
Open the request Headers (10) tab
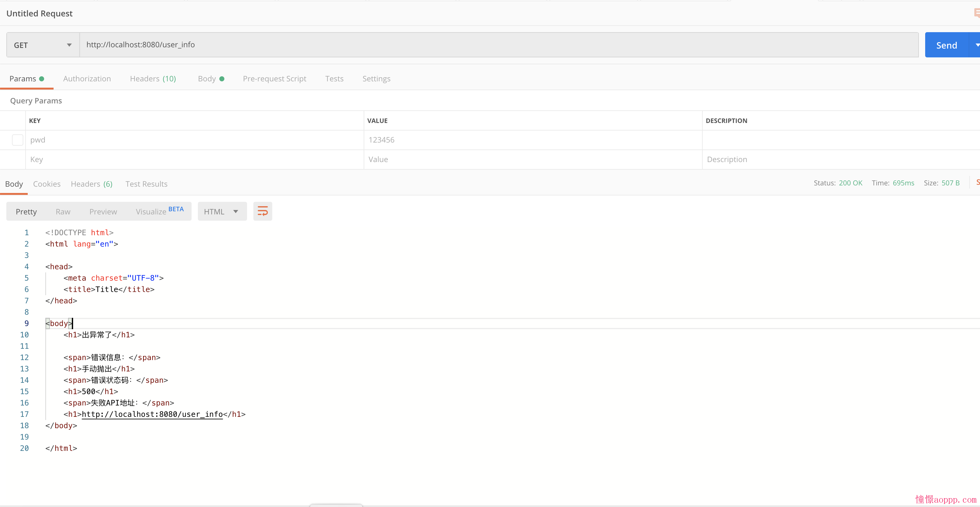(x=153, y=79)
